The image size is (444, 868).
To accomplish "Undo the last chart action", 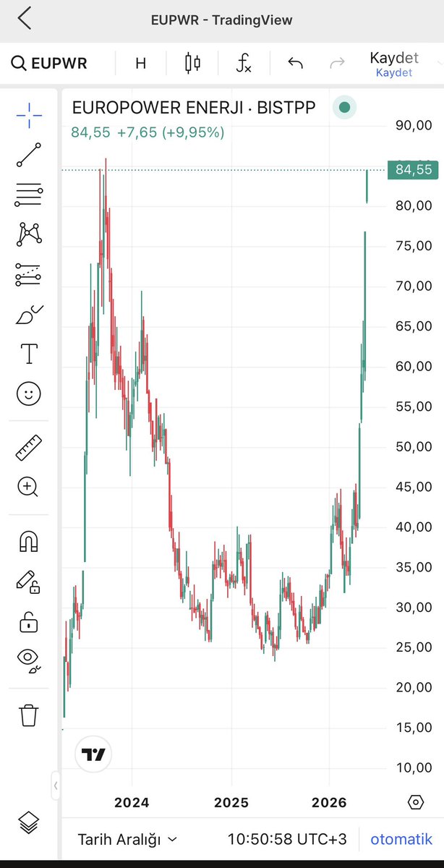I will 295,63.
